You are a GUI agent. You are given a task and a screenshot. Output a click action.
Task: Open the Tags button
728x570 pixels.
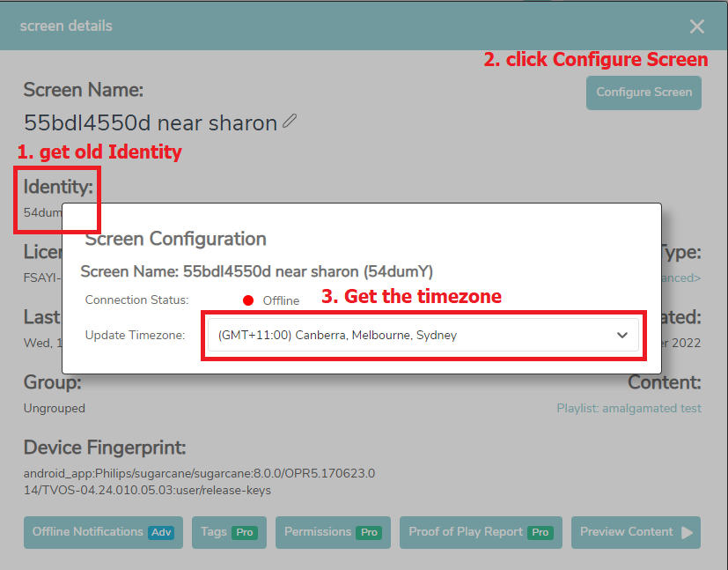pos(227,532)
